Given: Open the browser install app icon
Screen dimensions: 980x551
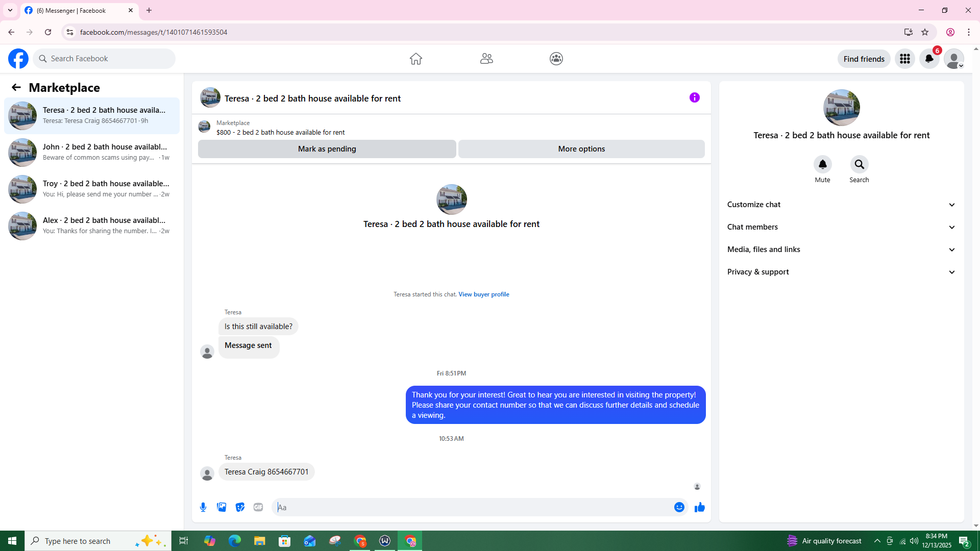Looking at the screenshot, I should [x=908, y=32].
